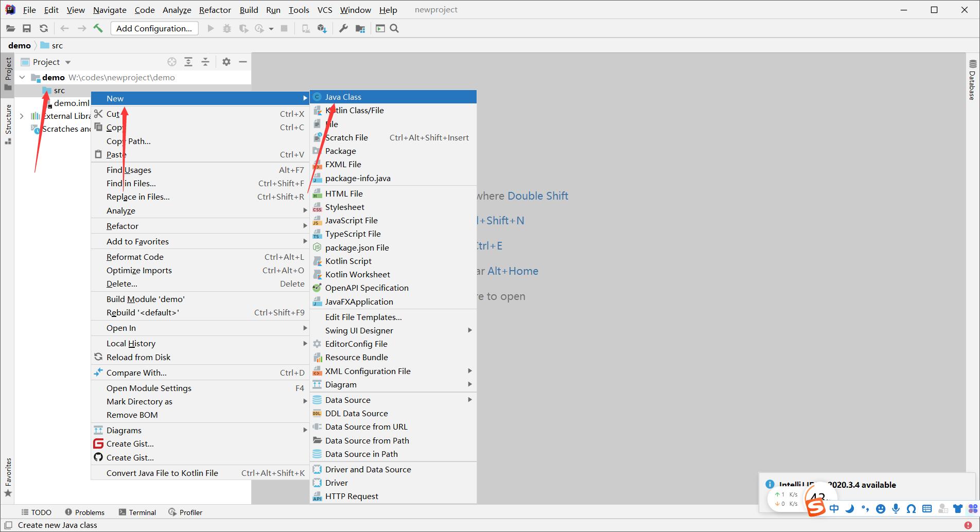
Task: Expand the Analyze submenu in context menu
Action: coord(200,210)
